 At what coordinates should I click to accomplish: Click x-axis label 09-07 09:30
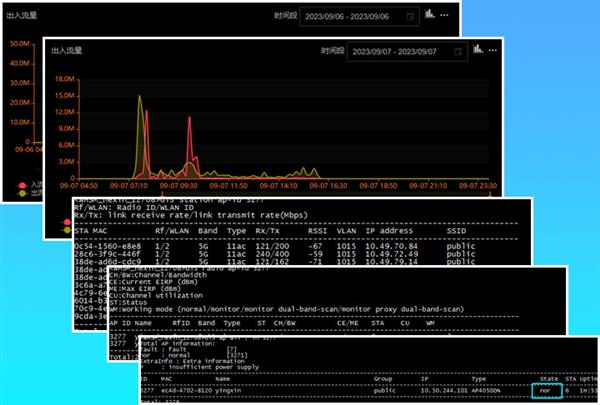[x=179, y=186]
